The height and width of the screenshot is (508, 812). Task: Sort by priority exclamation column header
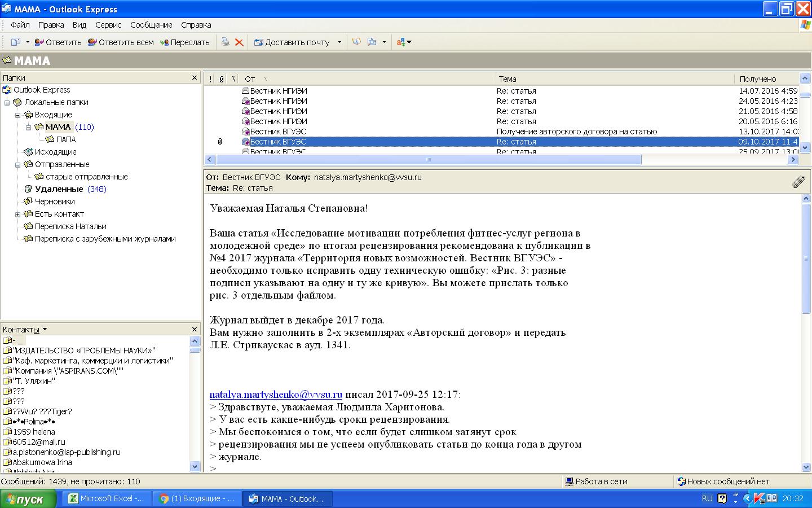[210, 79]
